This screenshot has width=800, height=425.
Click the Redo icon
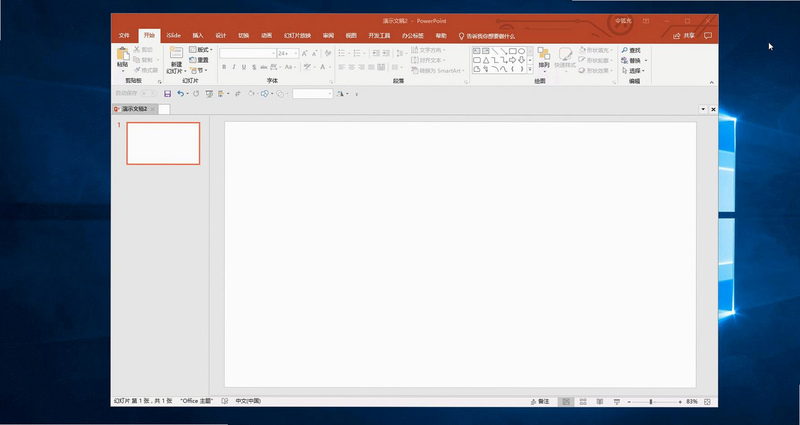click(196, 94)
